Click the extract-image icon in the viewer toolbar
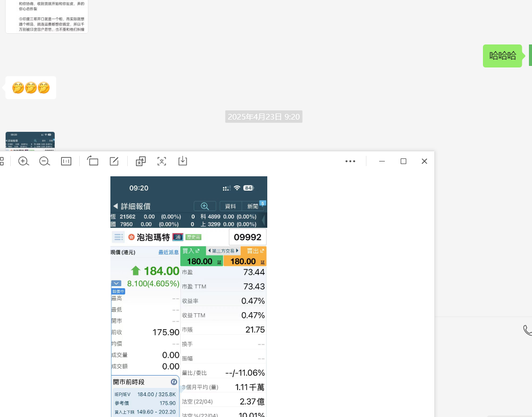532x417 pixels. pos(141,160)
